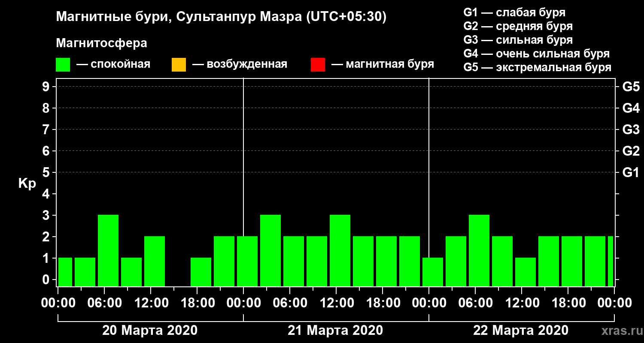Click the '06:00' time label under 21 Марта
Screen dimensions: 644x343
[290, 303]
